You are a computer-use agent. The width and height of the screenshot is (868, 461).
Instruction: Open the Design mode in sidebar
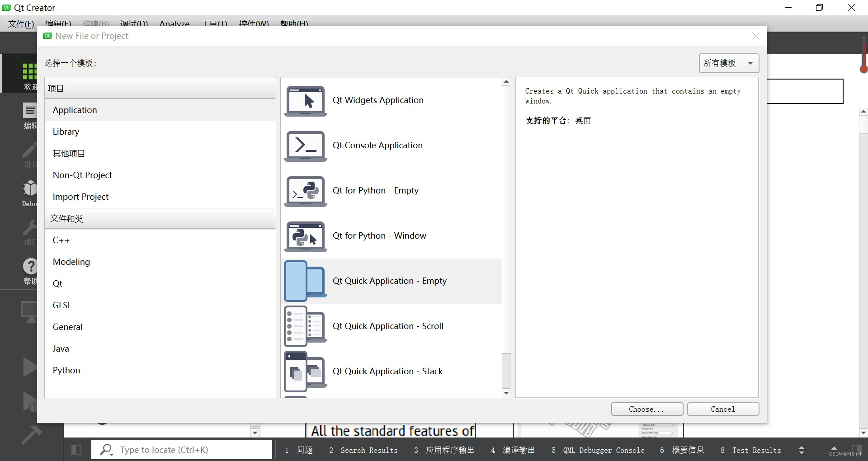(x=30, y=155)
